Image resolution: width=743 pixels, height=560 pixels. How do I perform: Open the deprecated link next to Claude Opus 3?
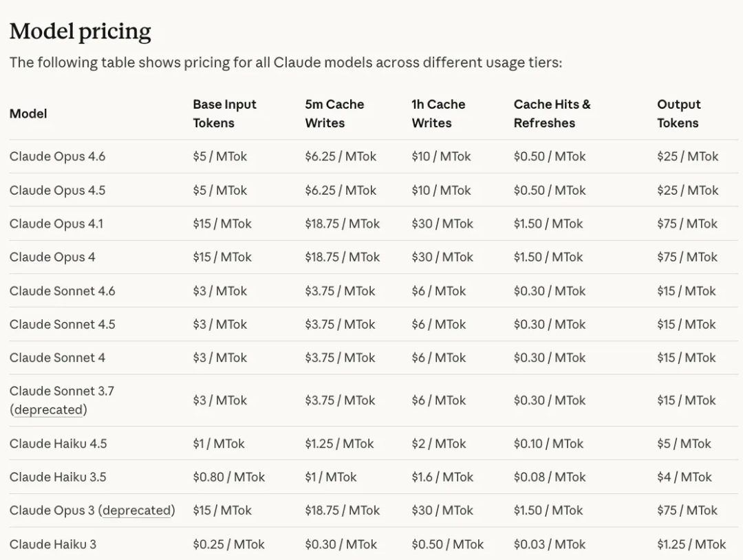136,510
